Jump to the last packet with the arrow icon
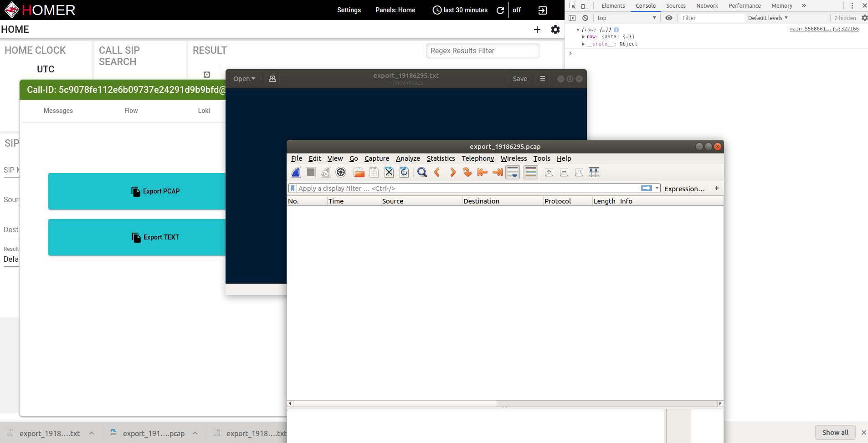868x443 pixels. click(x=497, y=172)
